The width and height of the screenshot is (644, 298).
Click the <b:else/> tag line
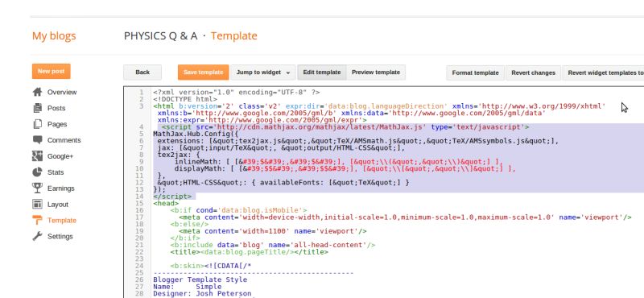click(190, 224)
